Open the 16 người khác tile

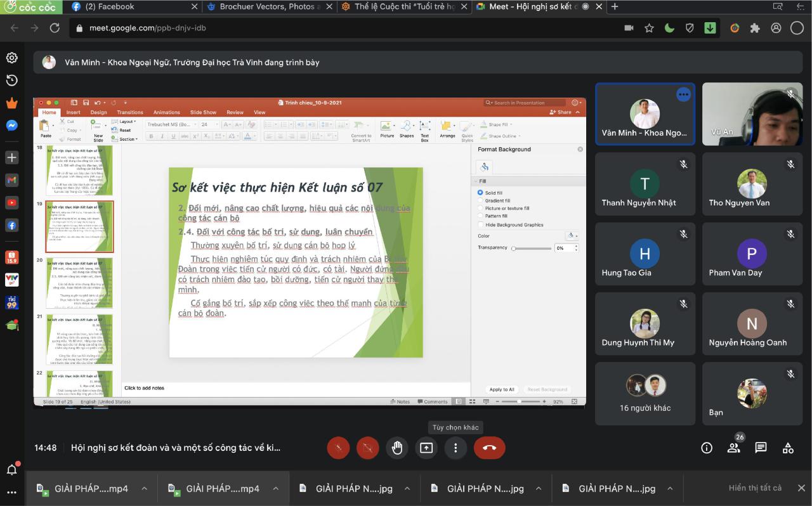pyautogui.click(x=645, y=394)
